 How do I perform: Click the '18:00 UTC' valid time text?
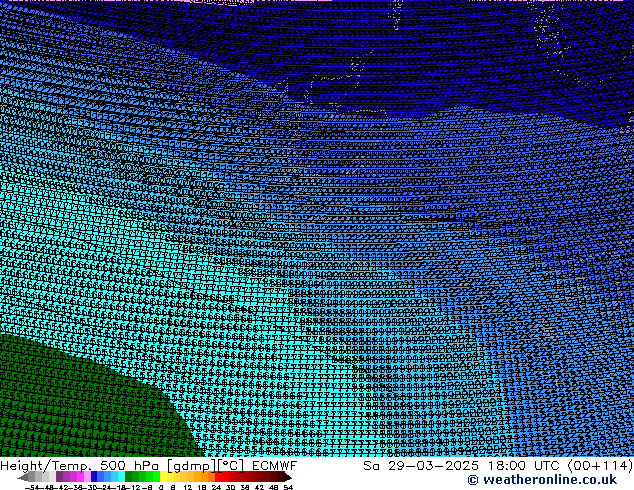[523, 466]
